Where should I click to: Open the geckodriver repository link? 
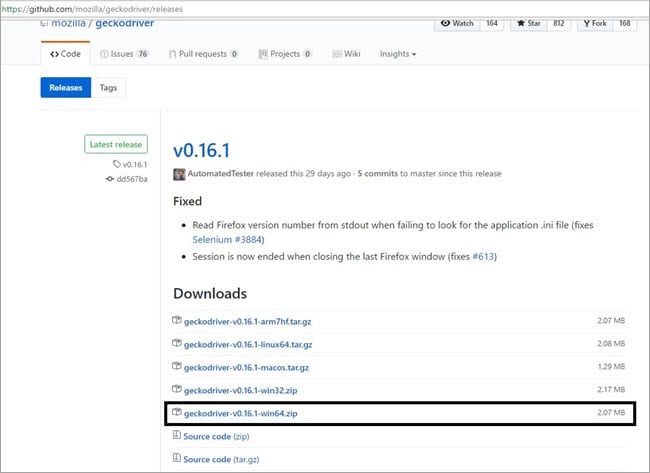(x=125, y=23)
